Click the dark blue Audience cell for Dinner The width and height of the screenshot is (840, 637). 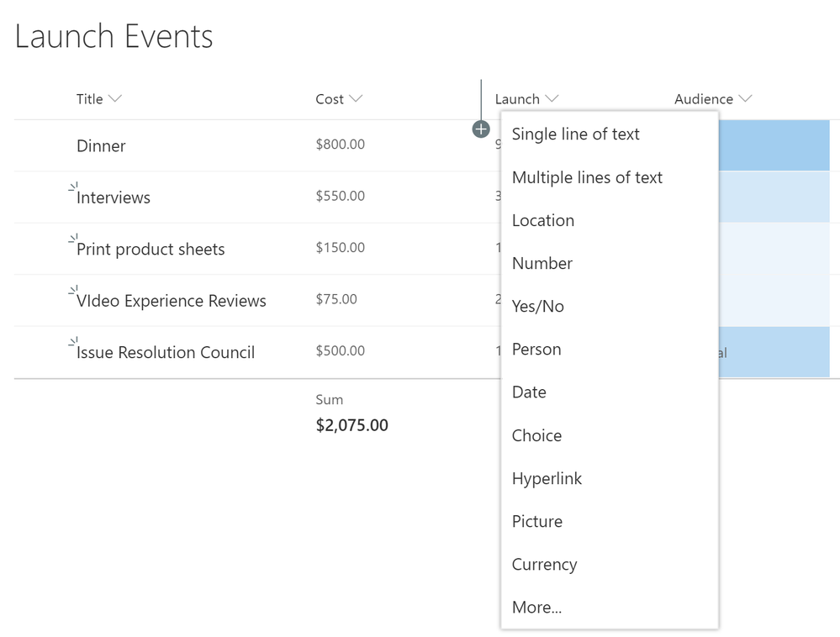coord(774,145)
